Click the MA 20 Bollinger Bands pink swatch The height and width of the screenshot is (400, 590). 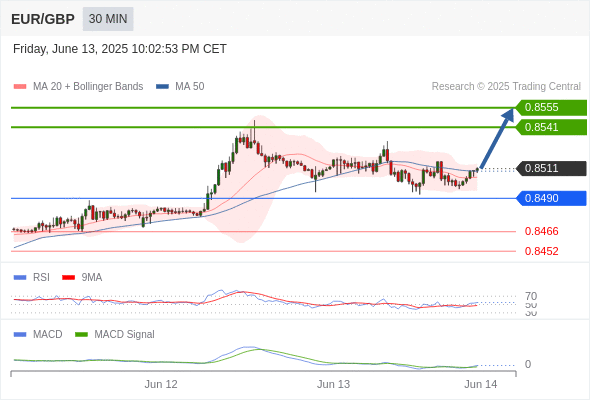pyautogui.click(x=20, y=87)
